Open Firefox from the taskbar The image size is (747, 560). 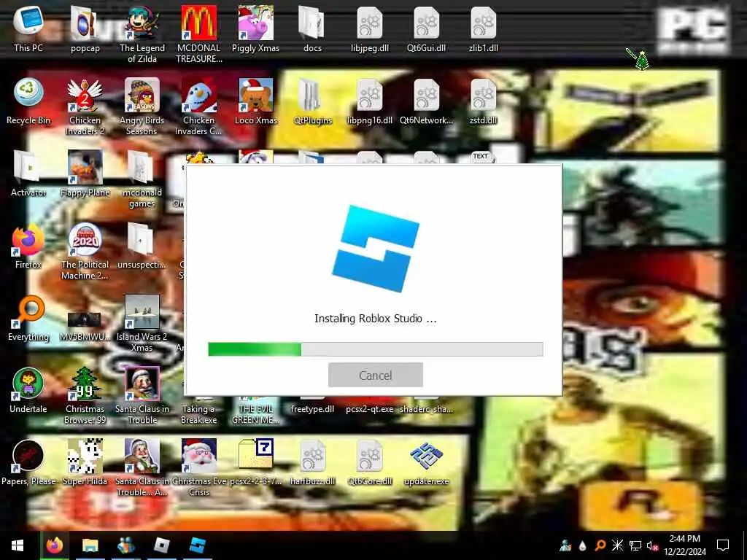point(55,545)
